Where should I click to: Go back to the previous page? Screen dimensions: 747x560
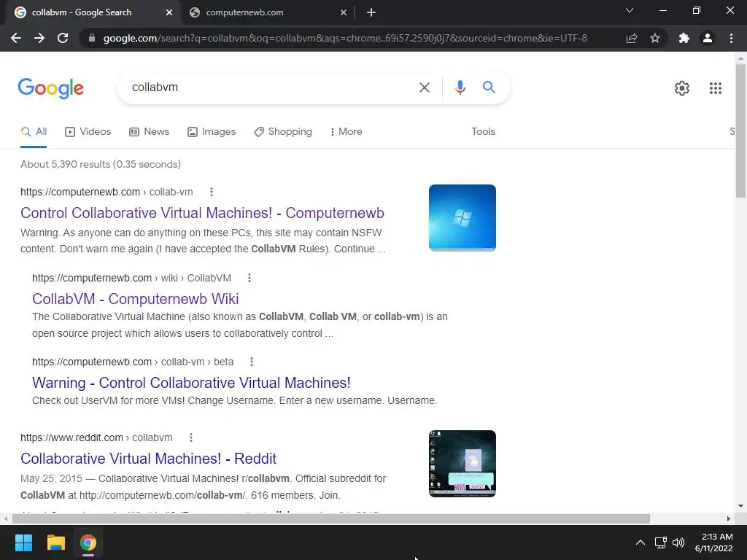point(16,38)
